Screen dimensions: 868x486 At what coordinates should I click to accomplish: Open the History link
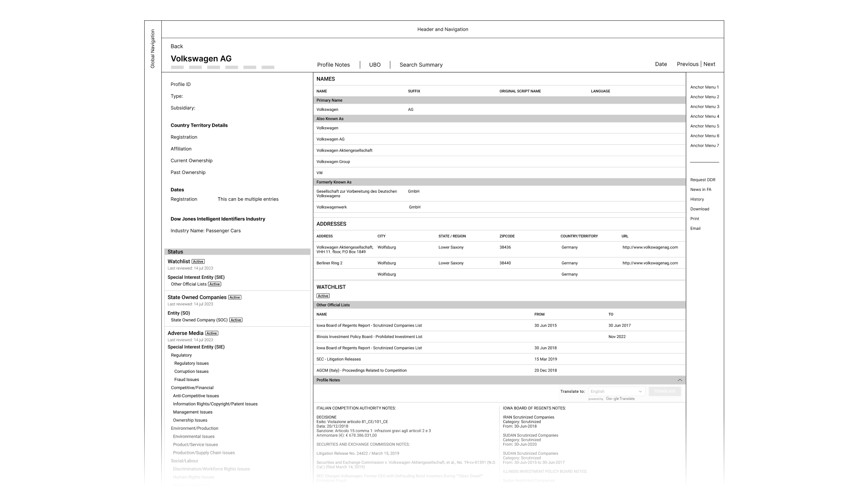click(x=697, y=200)
